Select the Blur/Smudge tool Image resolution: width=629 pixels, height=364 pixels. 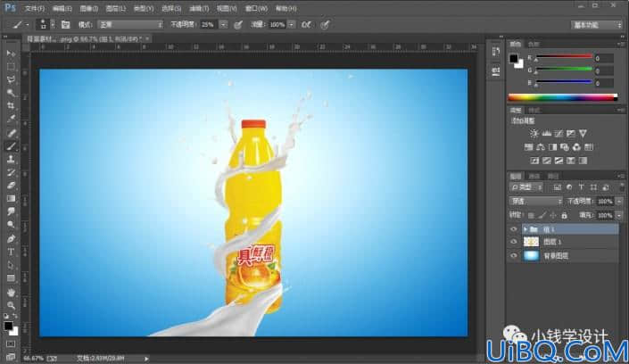click(11, 211)
